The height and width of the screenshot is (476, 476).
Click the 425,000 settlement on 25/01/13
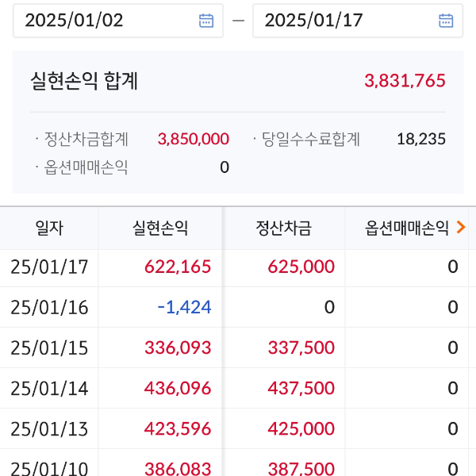tap(301, 428)
